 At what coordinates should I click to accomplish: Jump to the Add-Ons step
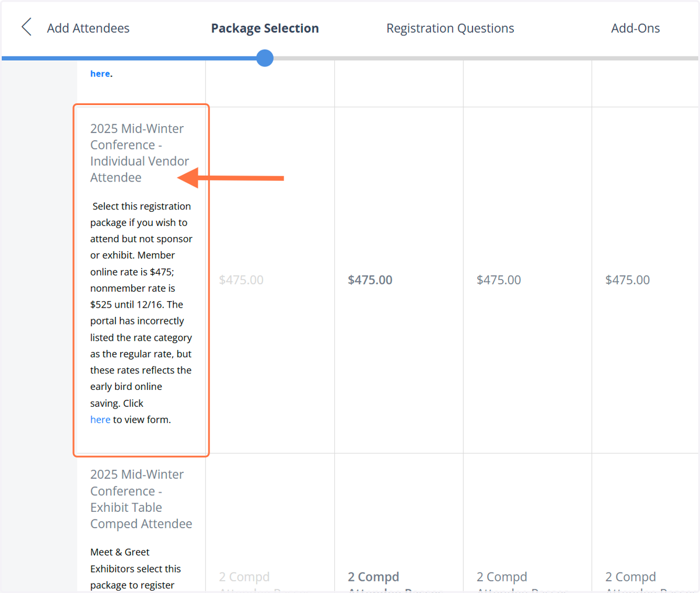click(x=635, y=28)
